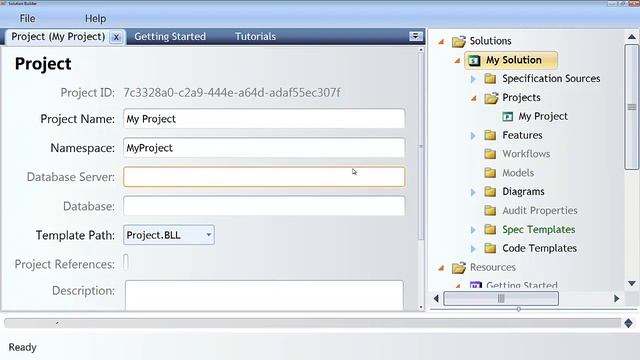Open the Help menu
Screen dimensions: 640x360
[96, 18]
